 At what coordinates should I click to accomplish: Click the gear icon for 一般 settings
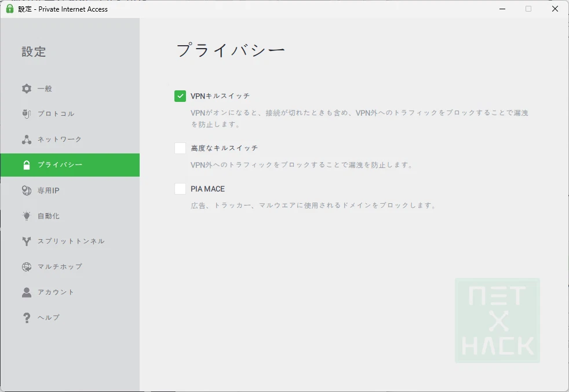(27, 89)
